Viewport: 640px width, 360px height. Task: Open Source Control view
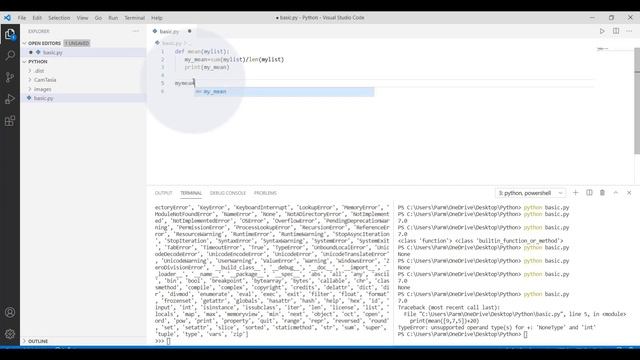(x=10, y=78)
